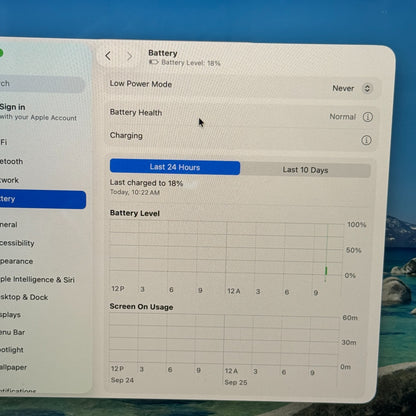Go back with the left chevron

coord(108,56)
